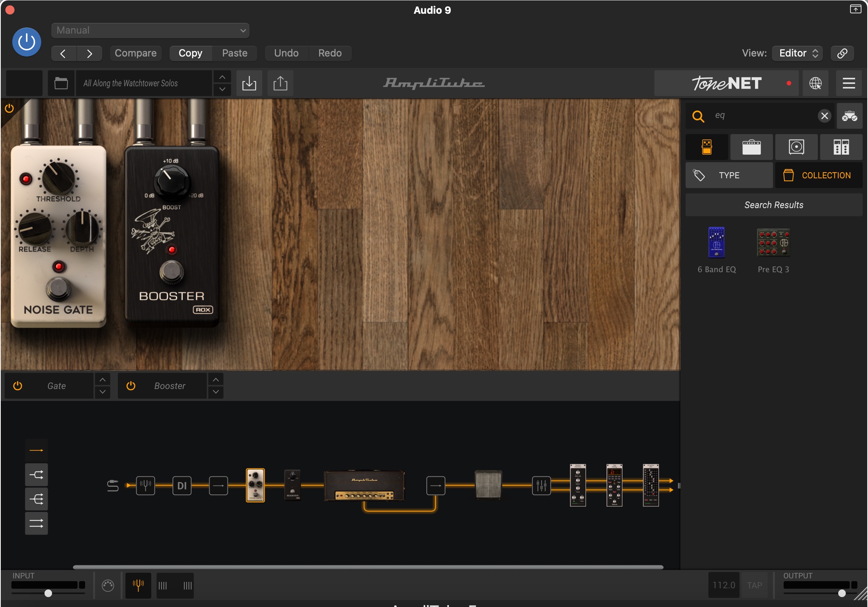This screenshot has width=868, height=607.
Task: Select split-to-three signal chain routing
Action: tap(36, 499)
